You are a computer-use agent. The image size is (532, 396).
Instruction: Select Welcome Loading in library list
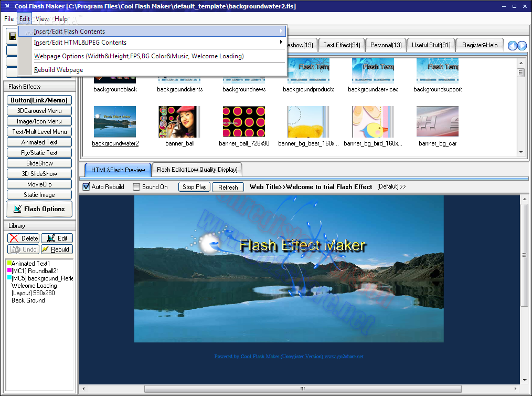[34, 286]
